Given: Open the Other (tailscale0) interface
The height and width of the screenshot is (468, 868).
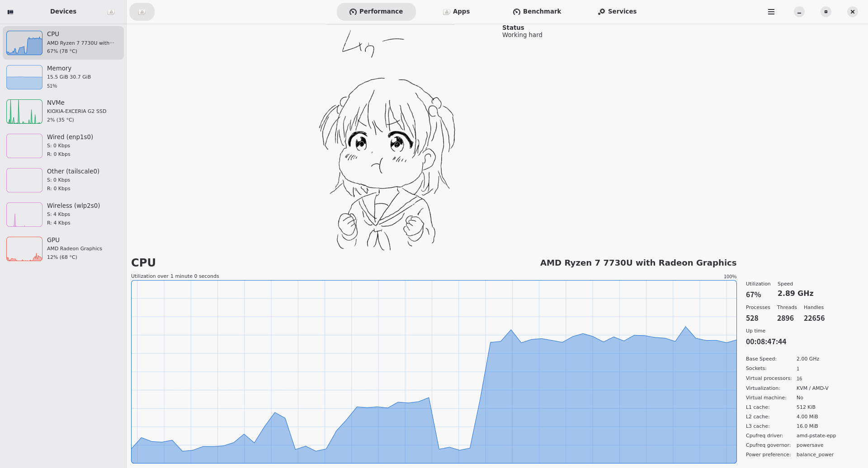Looking at the screenshot, I should pyautogui.click(x=63, y=180).
